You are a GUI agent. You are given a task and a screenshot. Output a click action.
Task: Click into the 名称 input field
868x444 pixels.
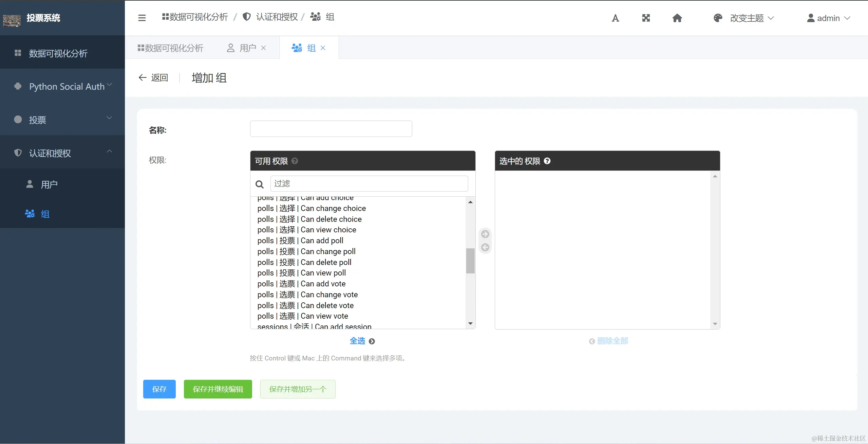(x=331, y=129)
